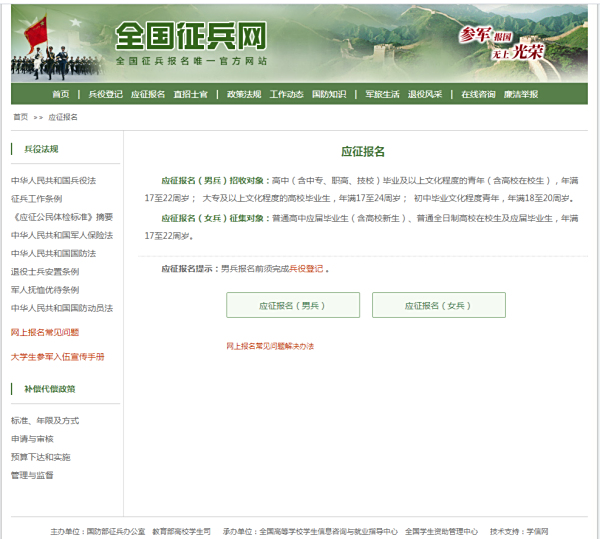
Task: Select 直招士官 in the top navigation
Action: pyautogui.click(x=190, y=94)
